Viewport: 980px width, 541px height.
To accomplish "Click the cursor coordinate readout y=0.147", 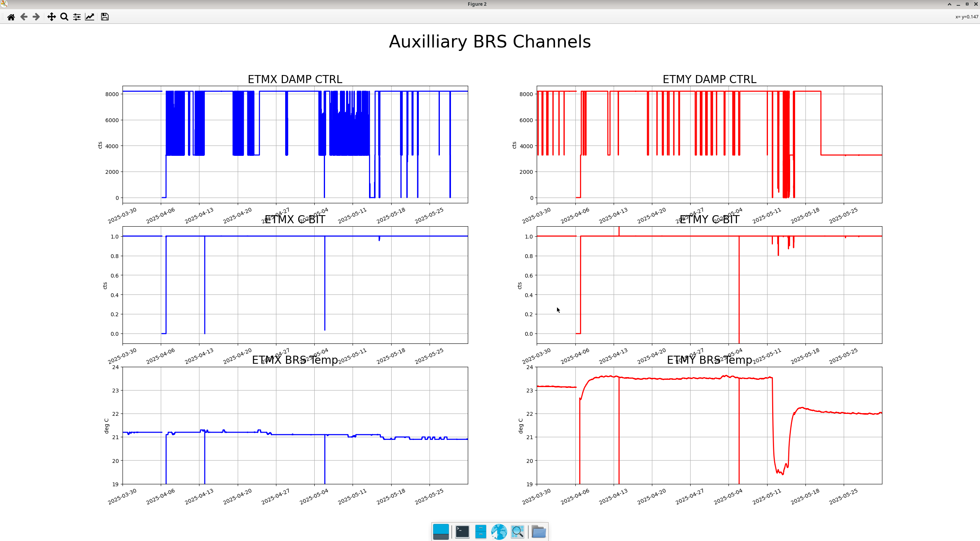I will (x=967, y=17).
